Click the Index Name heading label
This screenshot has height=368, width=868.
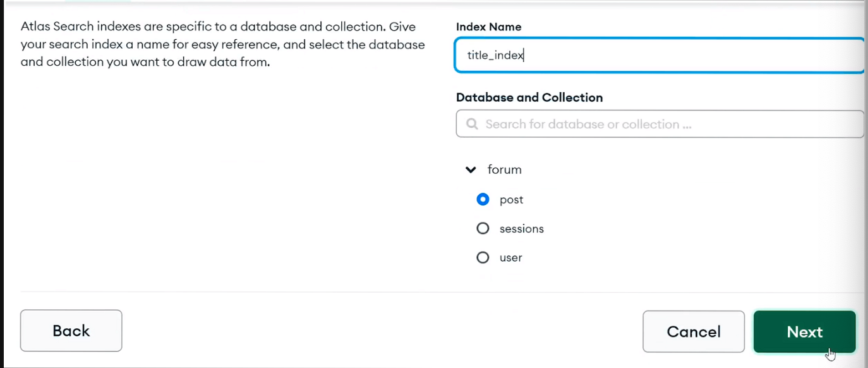[488, 27]
